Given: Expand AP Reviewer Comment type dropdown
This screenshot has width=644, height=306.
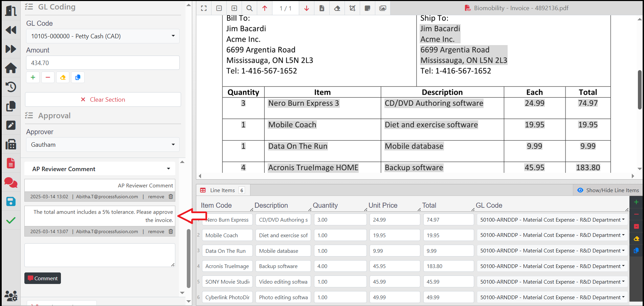Looking at the screenshot, I should click(100, 169).
